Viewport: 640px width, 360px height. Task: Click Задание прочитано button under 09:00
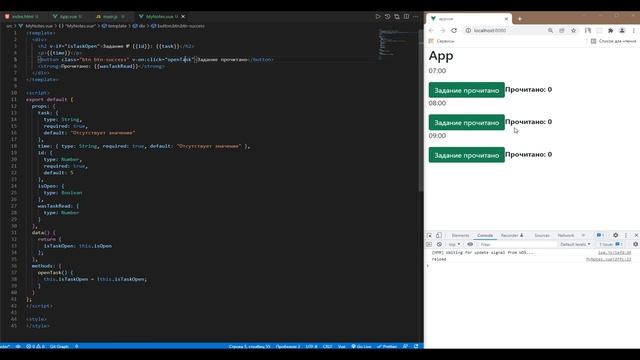tap(467, 155)
